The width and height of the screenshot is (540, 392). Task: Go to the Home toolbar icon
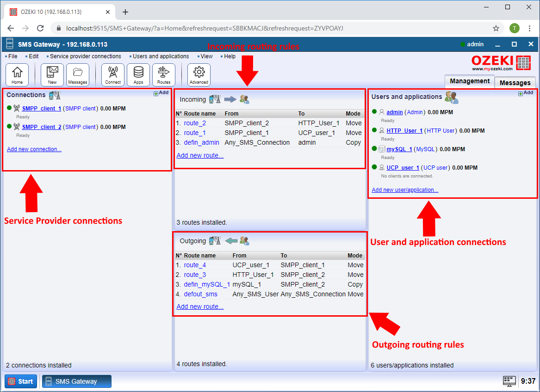pyautogui.click(x=17, y=75)
